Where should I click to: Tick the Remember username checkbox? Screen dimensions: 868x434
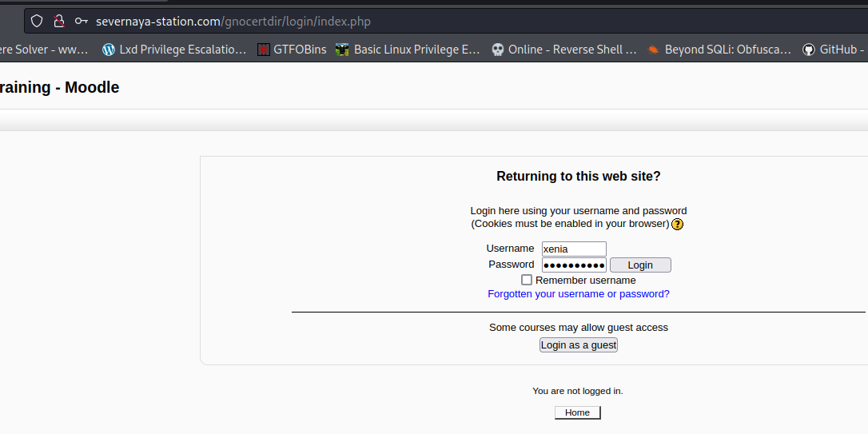point(527,280)
